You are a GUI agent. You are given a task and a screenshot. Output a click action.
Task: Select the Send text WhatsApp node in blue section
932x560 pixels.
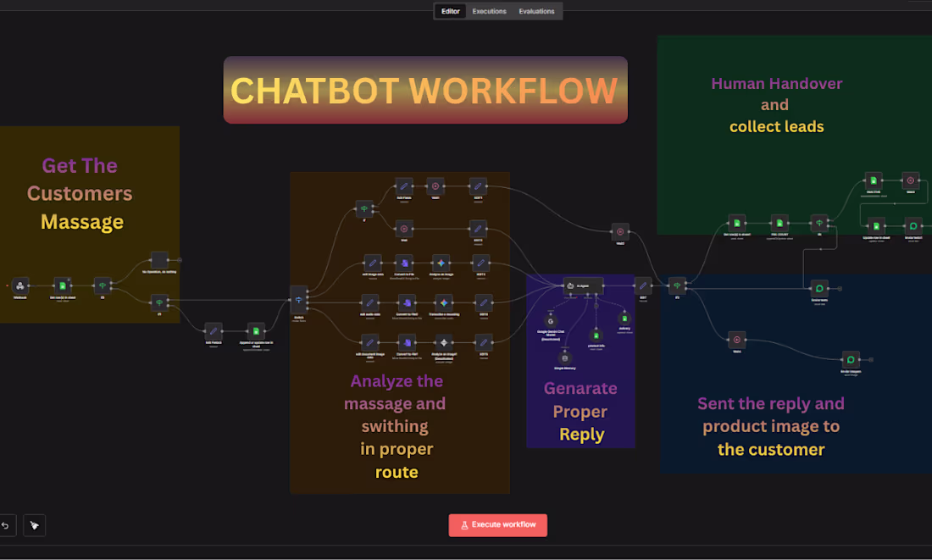pyautogui.click(x=819, y=288)
